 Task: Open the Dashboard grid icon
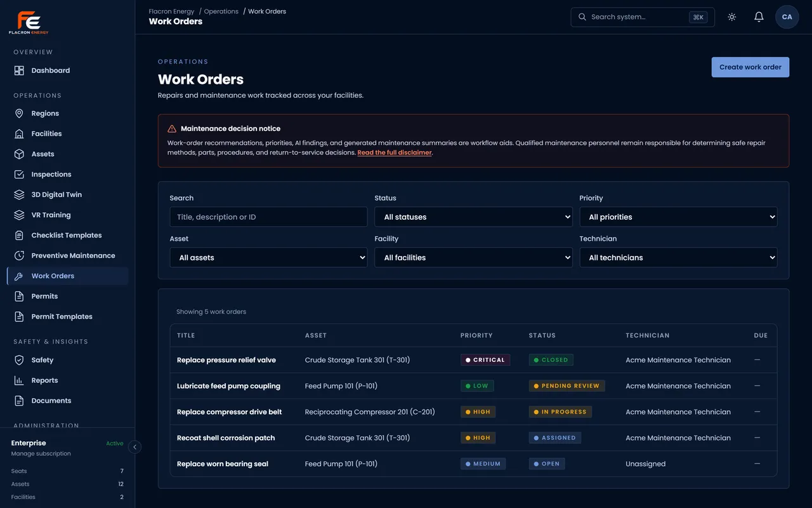[19, 70]
